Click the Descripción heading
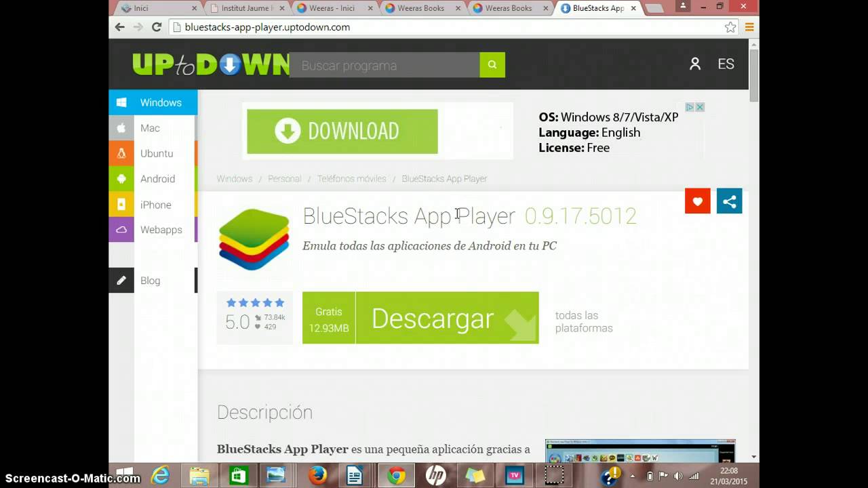Image resolution: width=868 pixels, height=488 pixels. [x=264, y=412]
